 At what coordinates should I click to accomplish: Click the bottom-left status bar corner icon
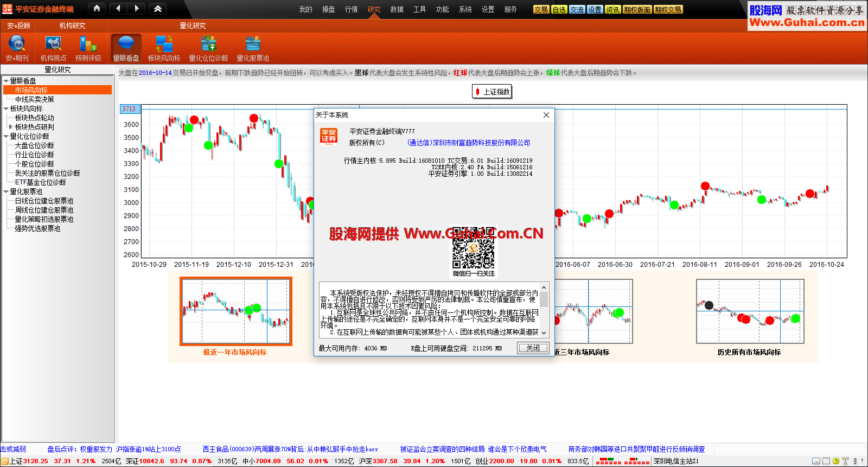pos(4,461)
